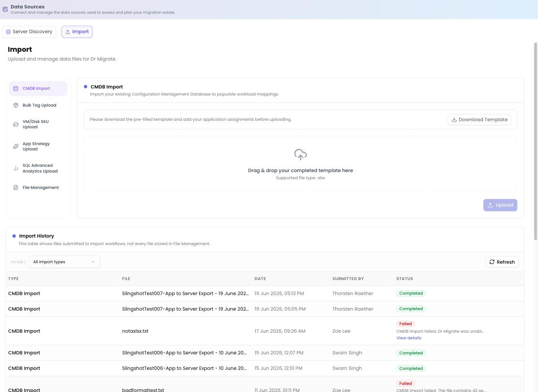This screenshot has width=538, height=392.
Task: Open the Server Discovery tab
Action: [29, 32]
